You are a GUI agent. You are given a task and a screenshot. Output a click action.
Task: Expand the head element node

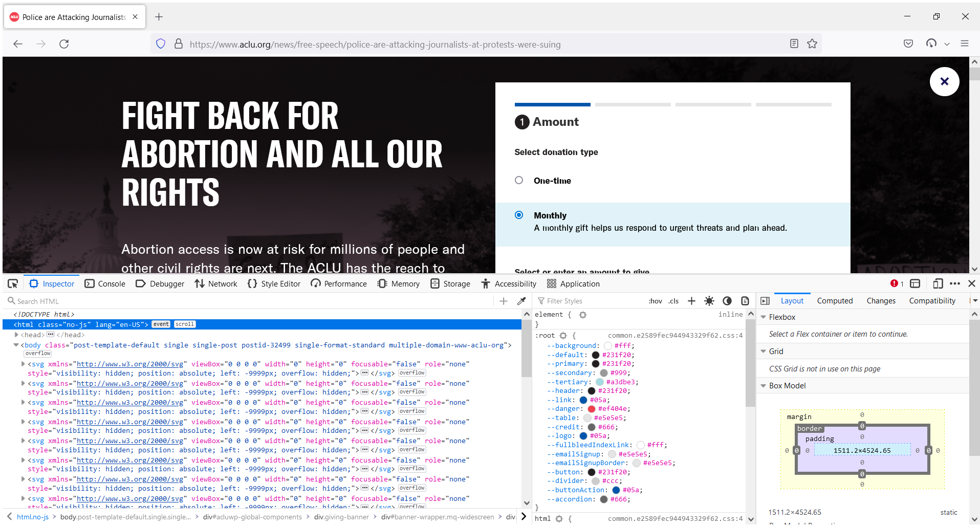pos(16,335)
